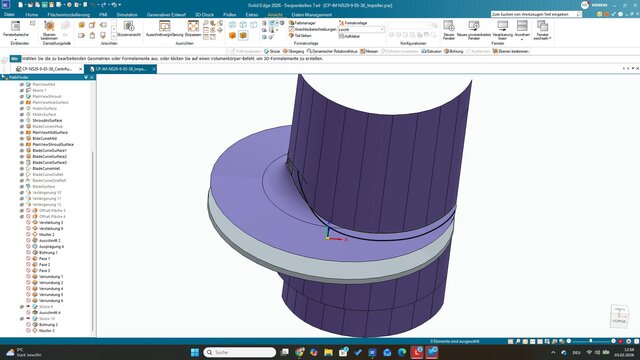
Task: Select Verrundung 1 in PathFinder
Action: [x=51, y=277]
